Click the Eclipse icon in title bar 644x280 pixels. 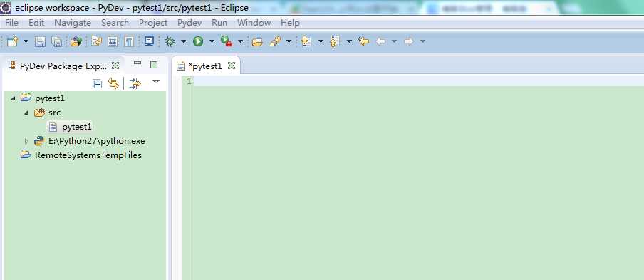(6, 7)
